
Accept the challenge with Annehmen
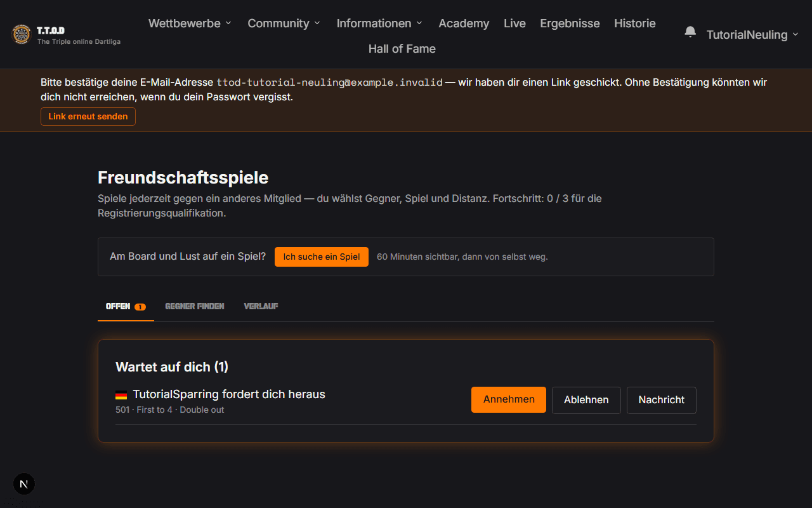click(509, 400)
